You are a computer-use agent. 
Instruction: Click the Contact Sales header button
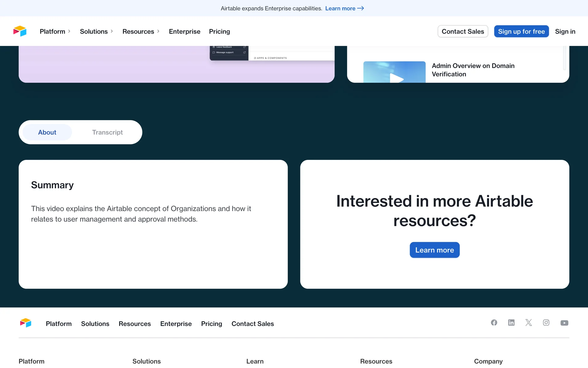pos(462,31)
